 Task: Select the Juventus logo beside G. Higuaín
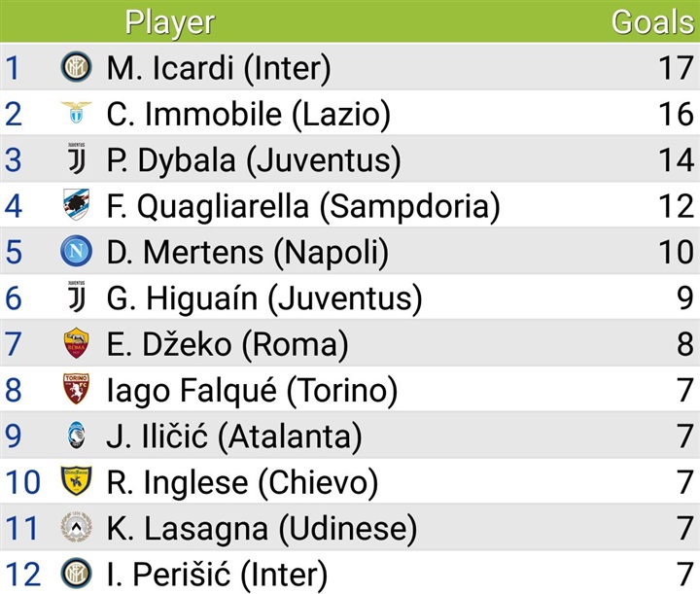(76, 297)
